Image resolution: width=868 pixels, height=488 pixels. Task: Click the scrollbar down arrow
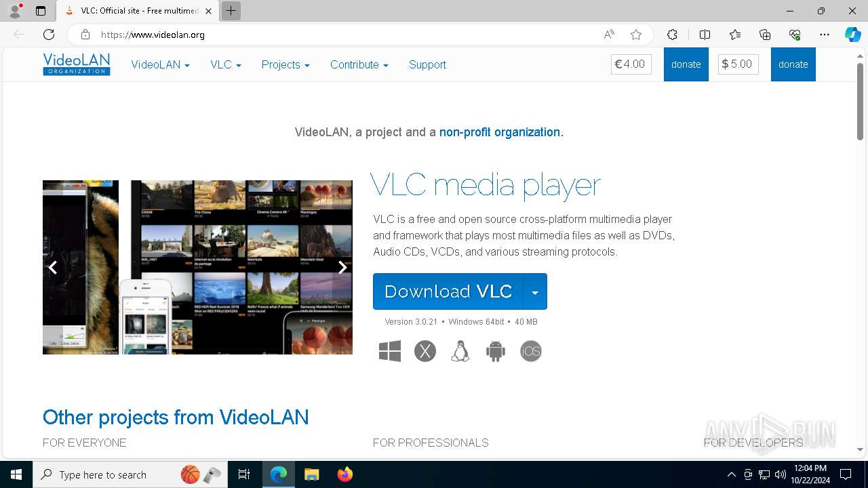pos(860,449)
